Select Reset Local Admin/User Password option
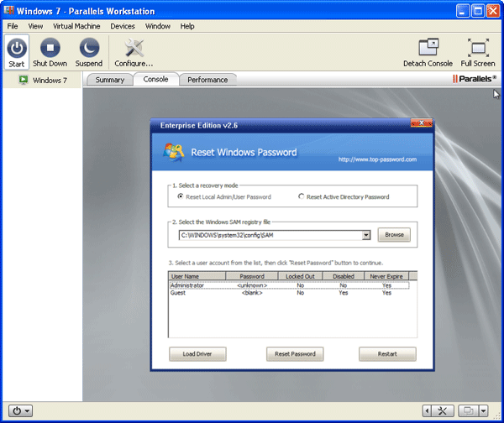The image size is (504, 423). coord(181,196)
